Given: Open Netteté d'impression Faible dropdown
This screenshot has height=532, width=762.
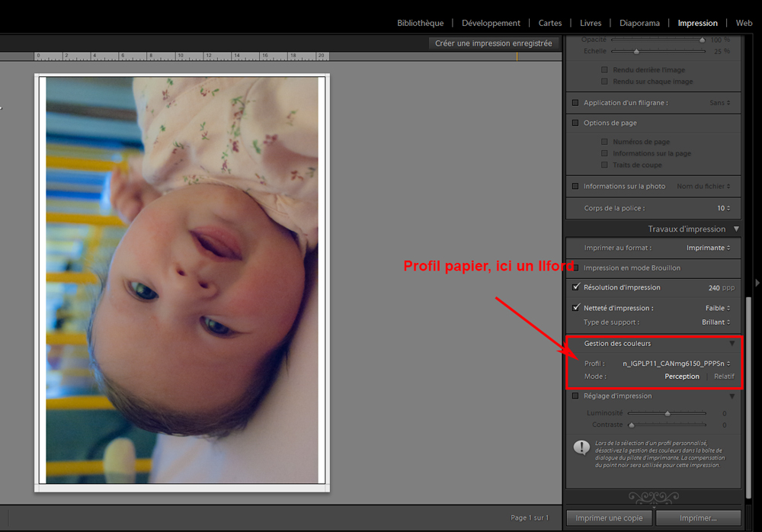Looking at the screenshot, I should click(x=718, y=309).
